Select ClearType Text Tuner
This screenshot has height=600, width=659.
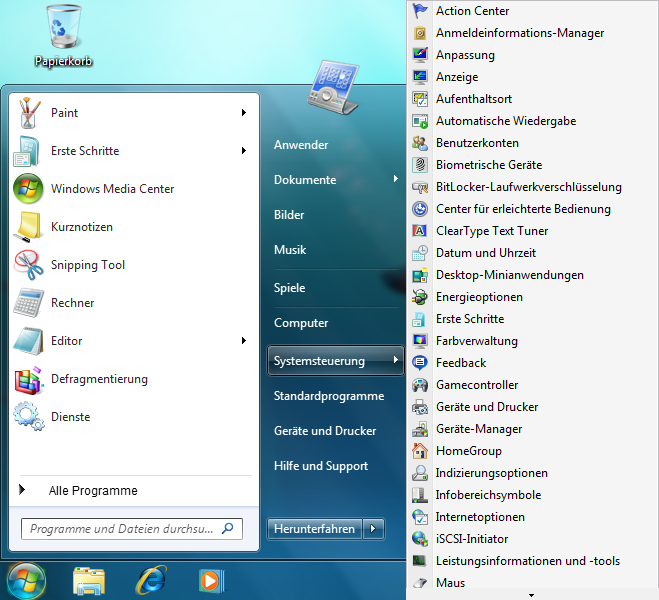pyautogui.click(x=492, y=231)
